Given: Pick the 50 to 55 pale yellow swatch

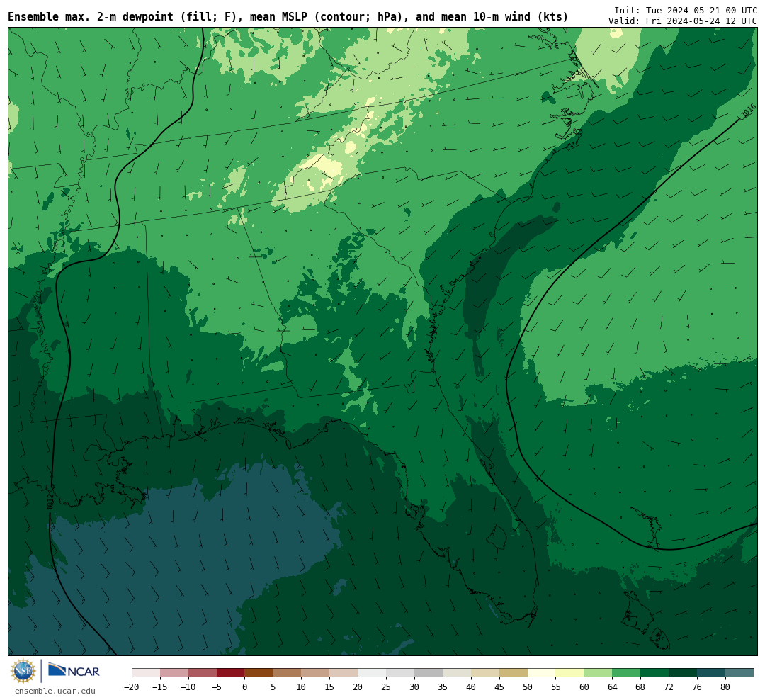Looking at the screenshot, I should [542, 673].
